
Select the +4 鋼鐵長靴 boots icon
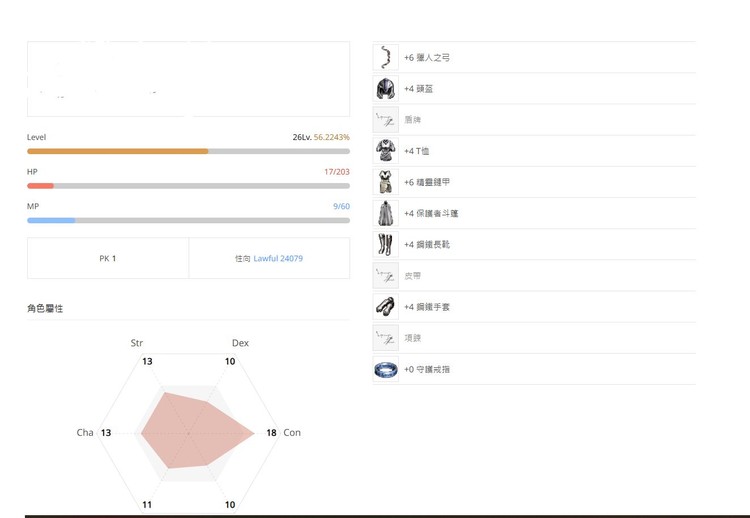(386, 244)
